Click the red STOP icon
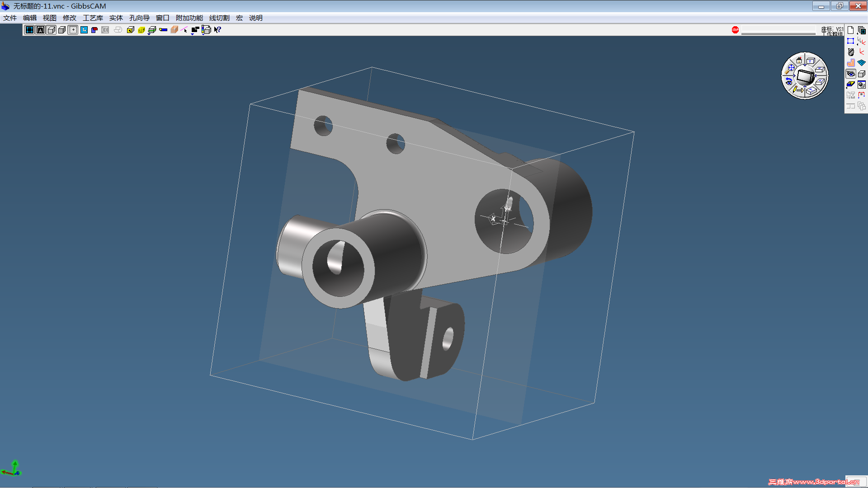868x488 pixels. (735, 30)
